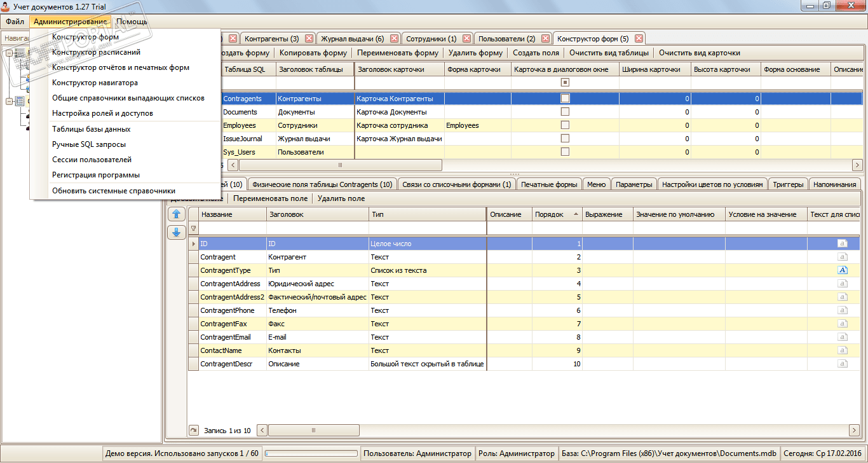Select "Настройка ролей и доступов" menu item
This screenshot has width=868, height=463.
pos(102,113)
